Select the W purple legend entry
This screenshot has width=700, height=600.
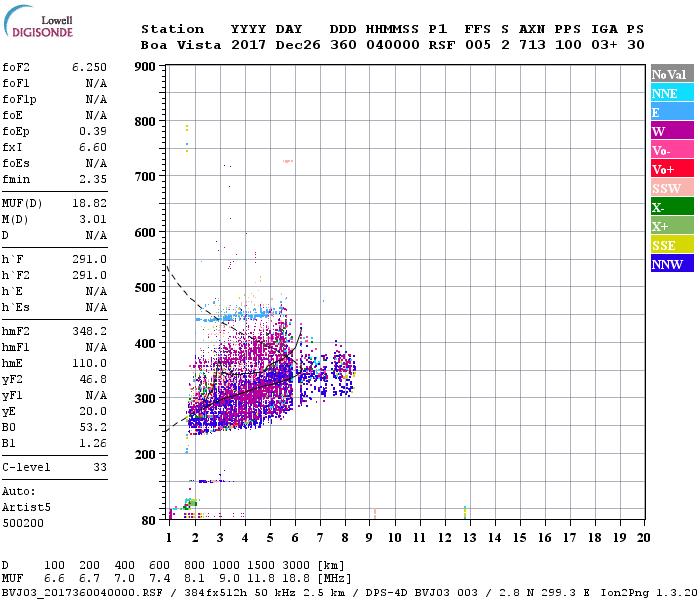click(671, 131)
